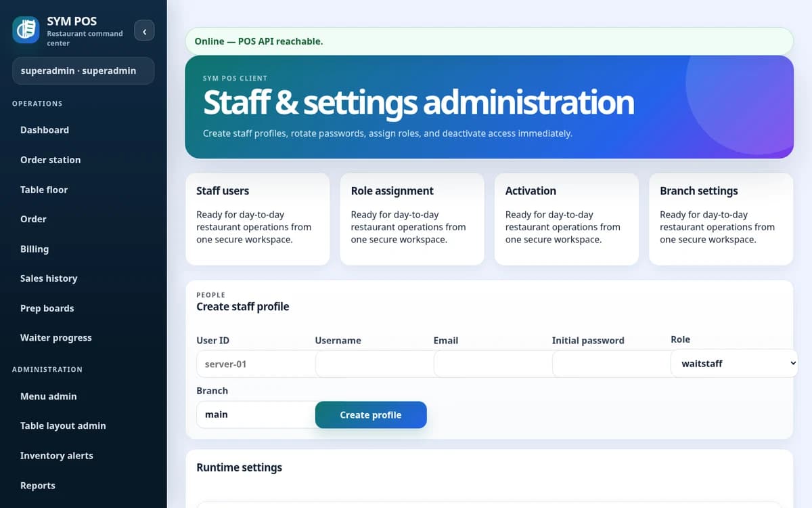Screen dimensions: 812x508
Task: Click the User ID field
Action: (x=256, y=364)
